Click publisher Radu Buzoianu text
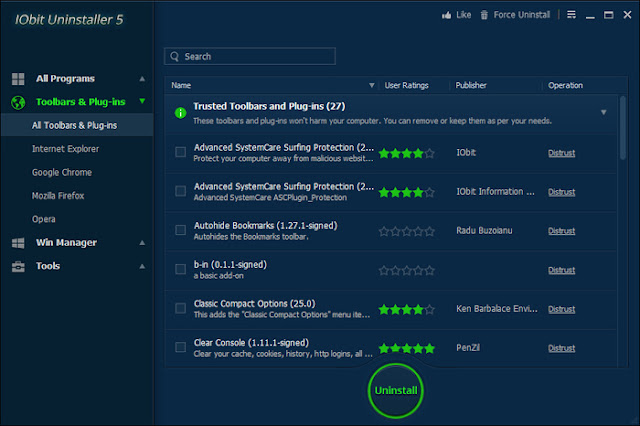Image resolution: width=640 pixels, height=426 pixels. point(484,231)
